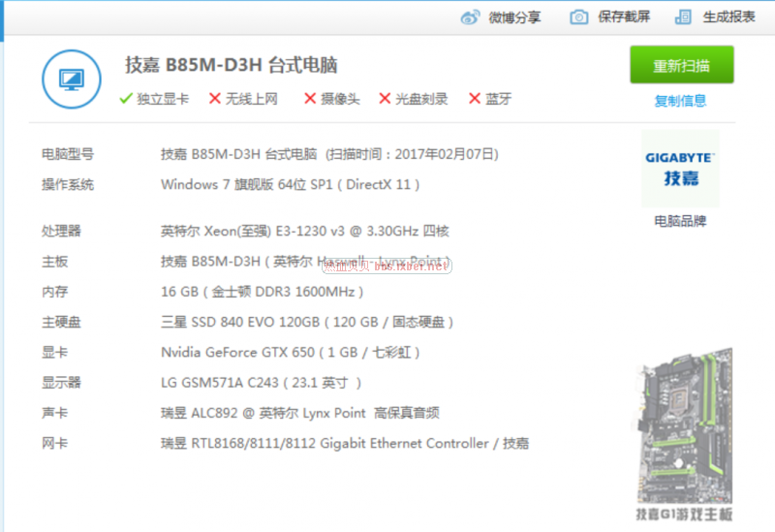Click the Xeon E3-1230 v3 processor entry
Viewport: 775px width, 532px height.
[x=304, y=232]
